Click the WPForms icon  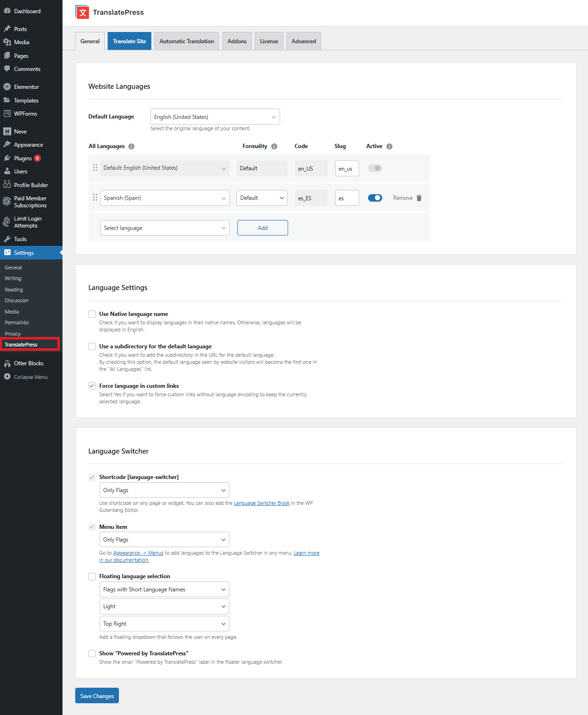[7, 113]
